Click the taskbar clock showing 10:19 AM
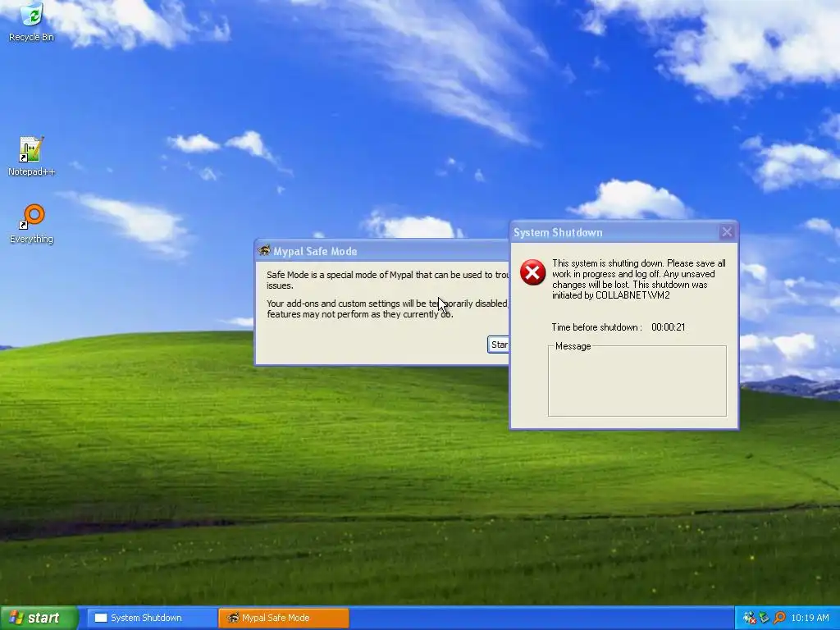Screen dimensions: 840x630 coord(810,618)
